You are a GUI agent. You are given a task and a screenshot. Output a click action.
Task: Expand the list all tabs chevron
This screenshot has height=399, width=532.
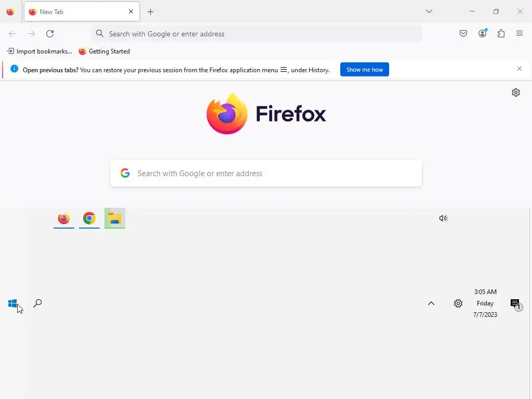(x=429, y=11)
